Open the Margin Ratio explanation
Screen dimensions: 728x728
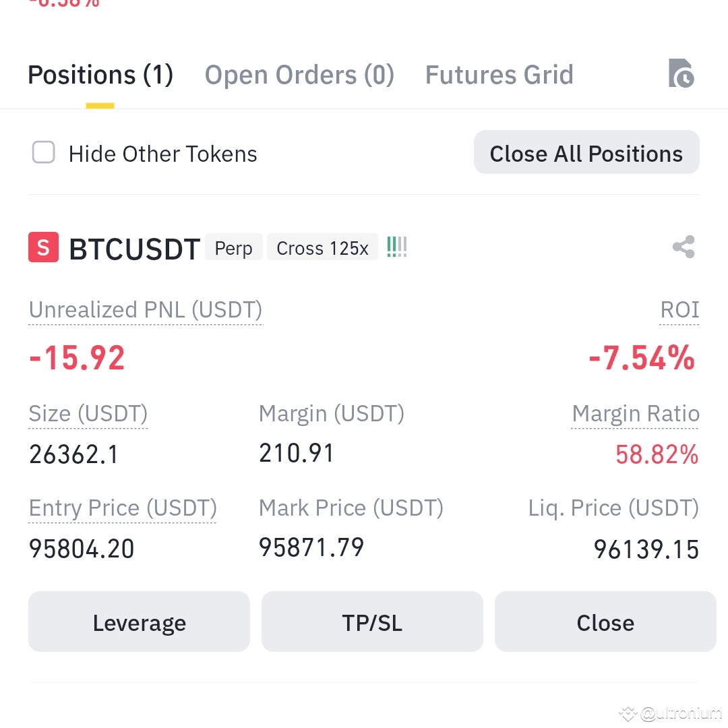[x=635, y=413]
